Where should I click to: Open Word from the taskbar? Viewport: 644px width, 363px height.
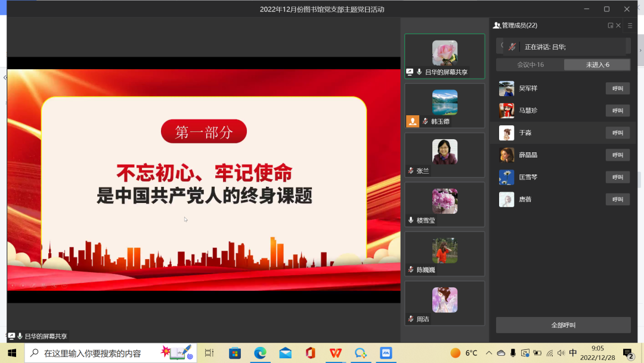pyautogui.click(x=335, y=353)
